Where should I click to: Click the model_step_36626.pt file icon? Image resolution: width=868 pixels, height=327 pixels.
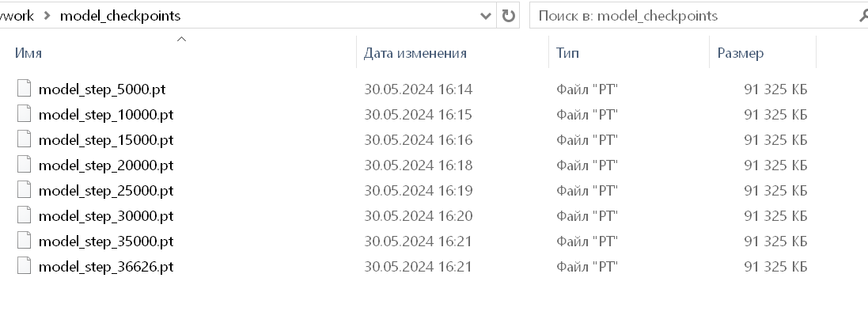(24, 267)
